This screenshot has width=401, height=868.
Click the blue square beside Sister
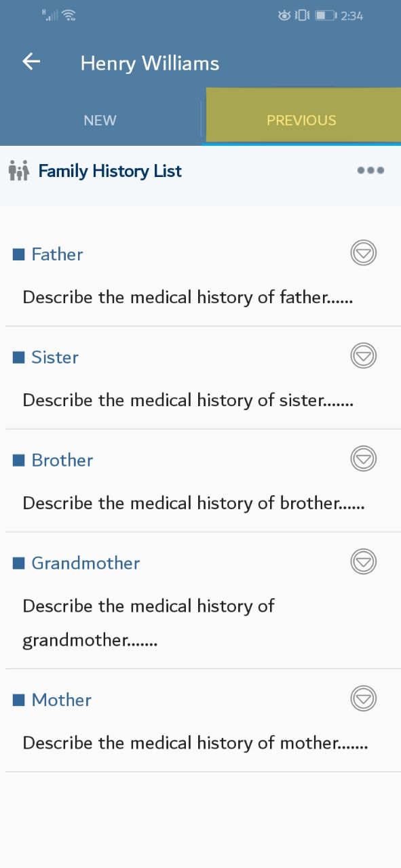18,357
